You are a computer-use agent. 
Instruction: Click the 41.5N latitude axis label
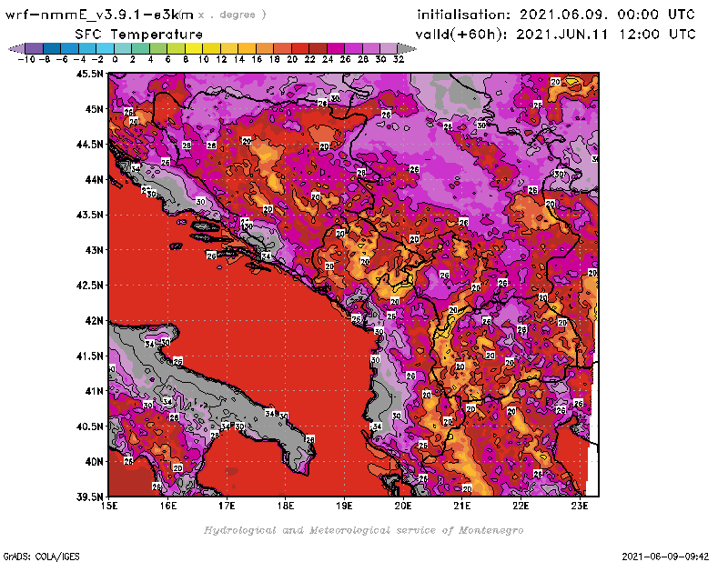pos(89,356)
